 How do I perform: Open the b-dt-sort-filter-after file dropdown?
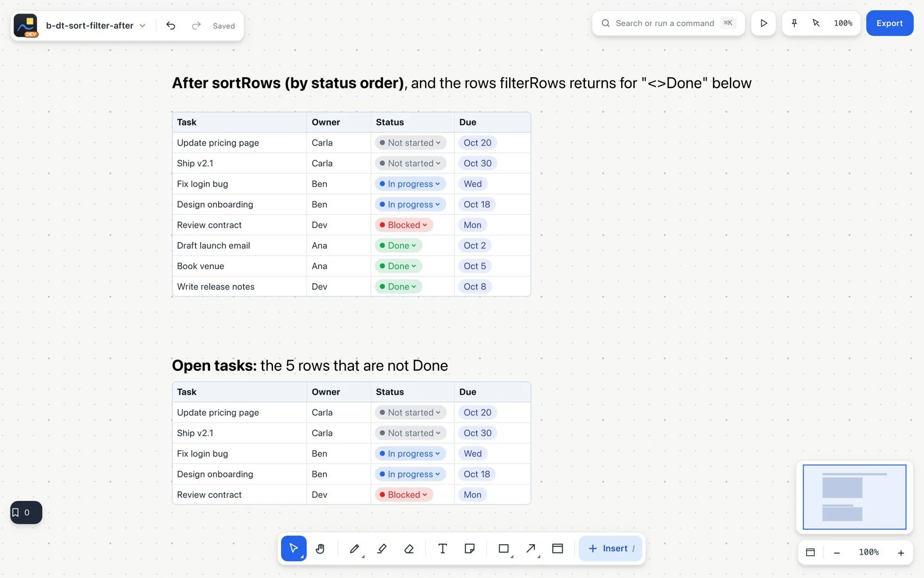[96, 26]
